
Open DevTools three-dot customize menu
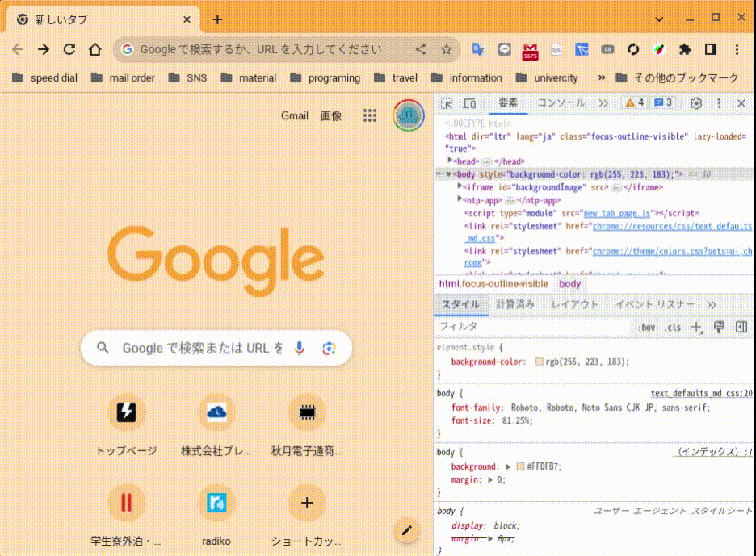click(x=719, y=103)
